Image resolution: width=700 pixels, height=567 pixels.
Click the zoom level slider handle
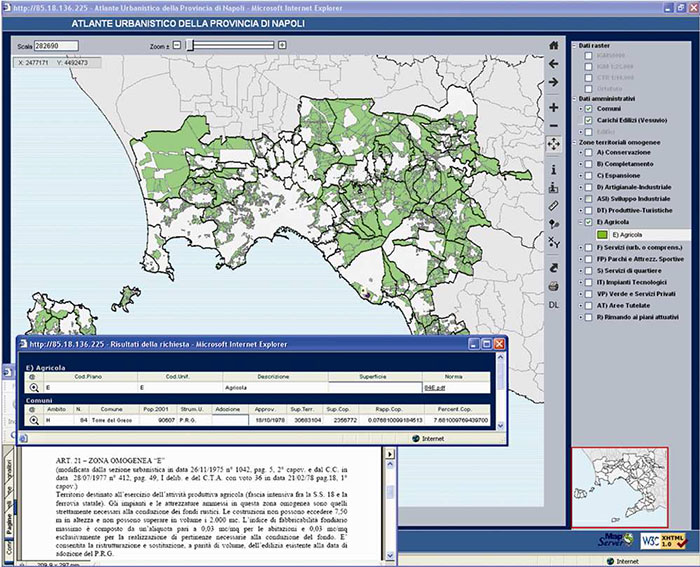pos(192,45)
